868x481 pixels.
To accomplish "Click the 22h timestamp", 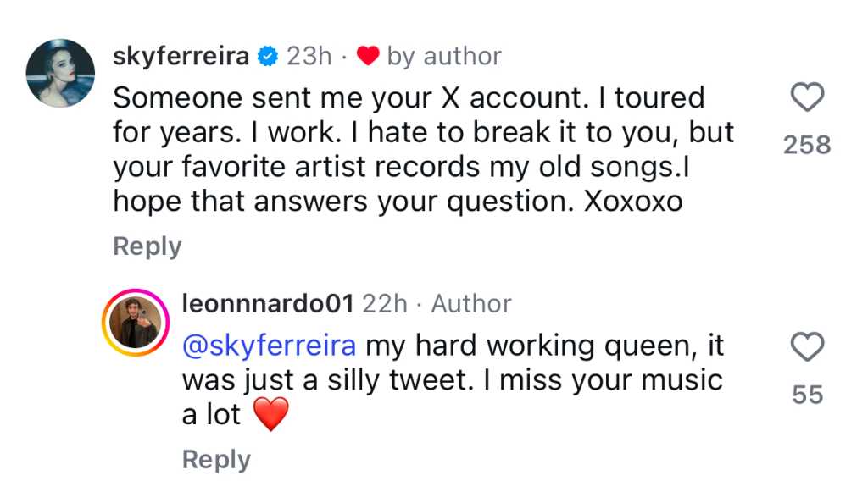I will (385, 304).
